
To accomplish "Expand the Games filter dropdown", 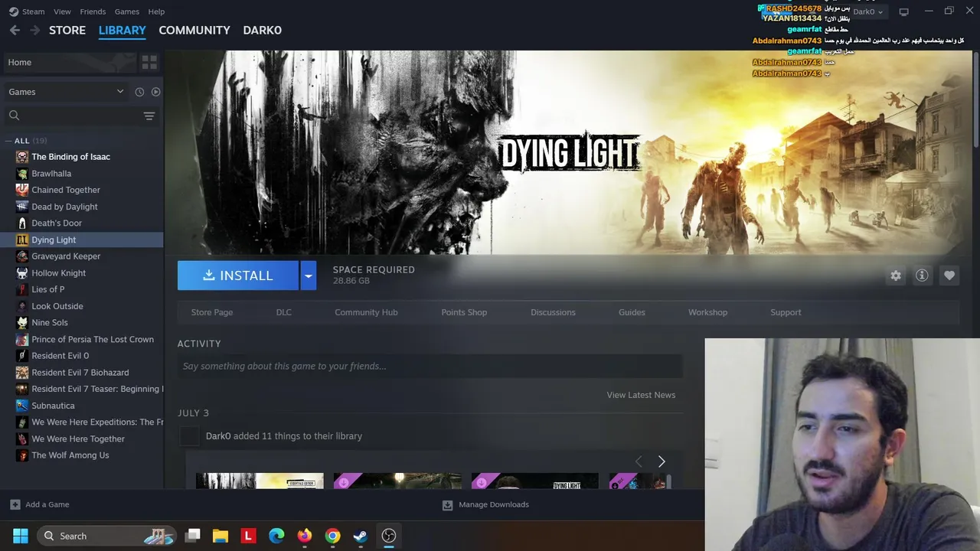I will pyautogui.click(x=66, y=92).
